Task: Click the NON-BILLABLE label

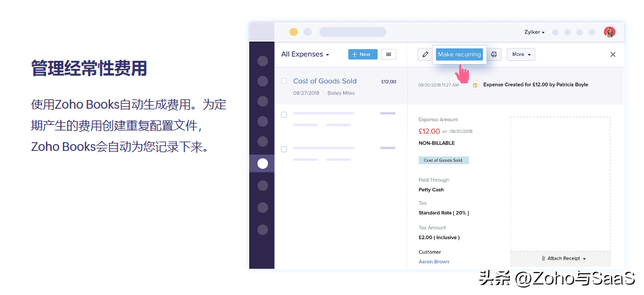Action: [436, 143]
